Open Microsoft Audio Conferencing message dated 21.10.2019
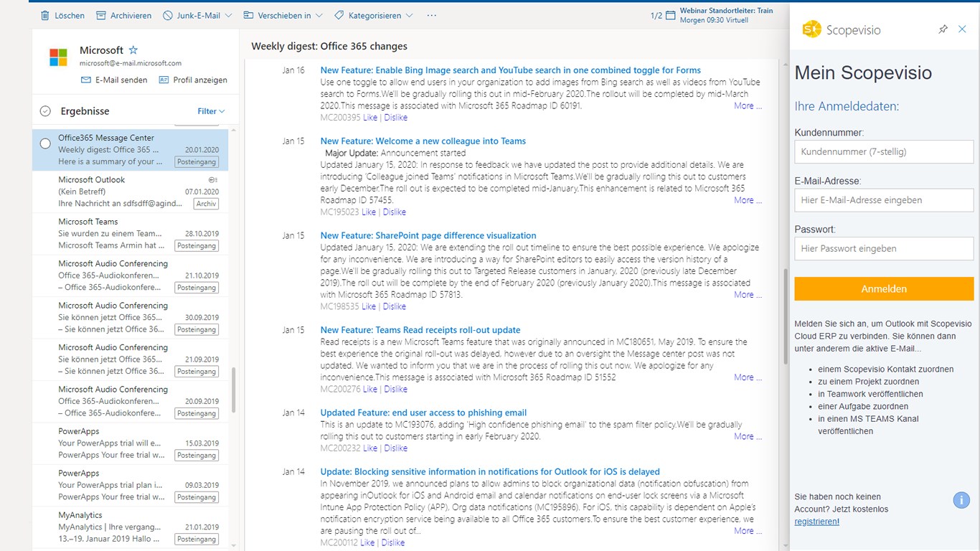Image resolution: width=980 pixels, height=551 pixels. 130,275
